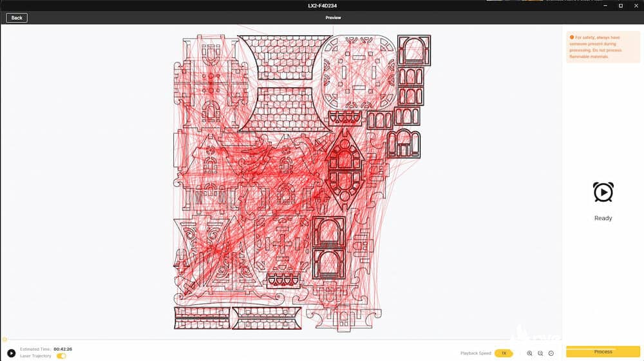
Task: Close the LX2-F4D234 window
Action: (x=636, y=6)
